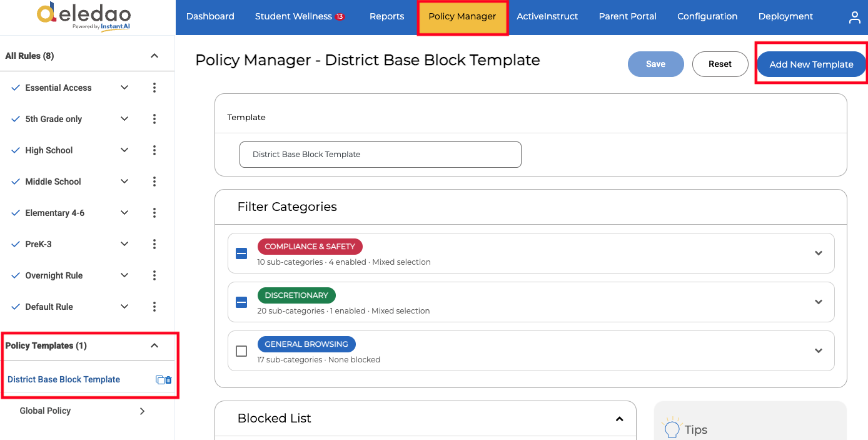Click the Save button
The width and height of the screenshot is (868, 440).
point(655,64)
